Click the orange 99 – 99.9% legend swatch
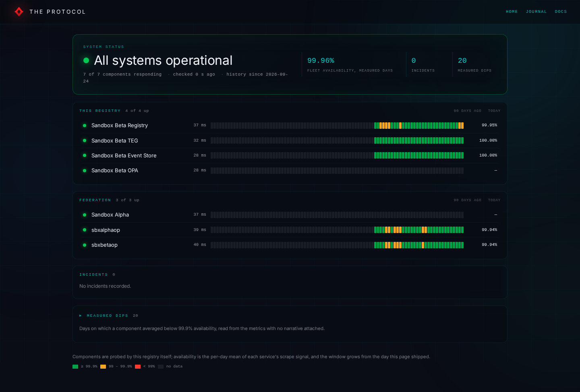 point(103,367)
